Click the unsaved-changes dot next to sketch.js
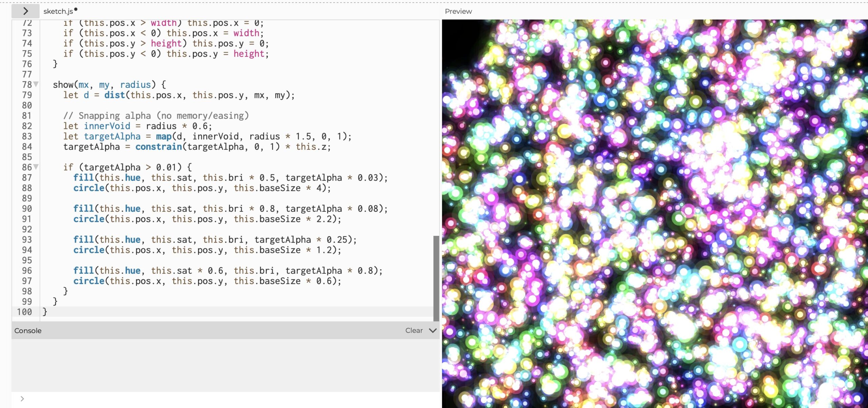Image resolution: width=868 pixels, height=408 pixels. 76,9
